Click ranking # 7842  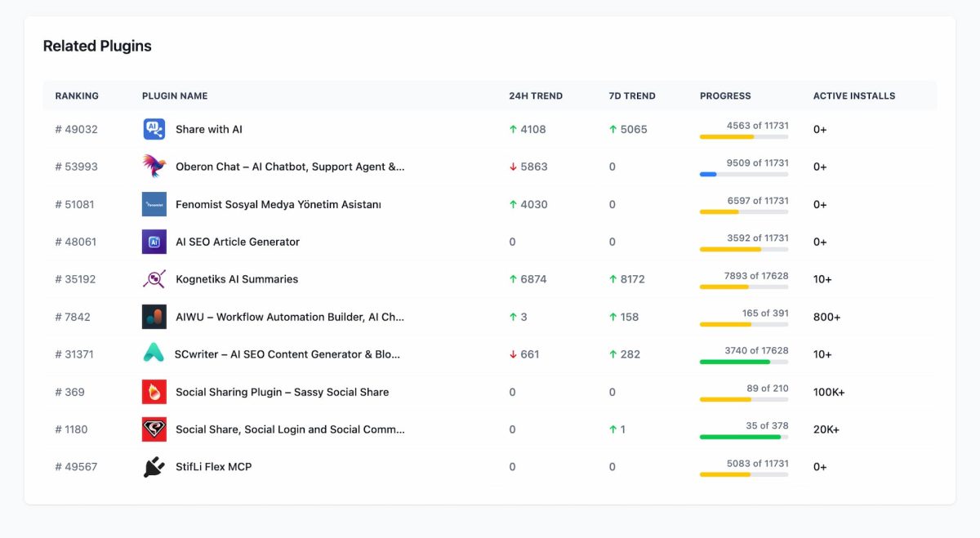[x=73, y=317]
